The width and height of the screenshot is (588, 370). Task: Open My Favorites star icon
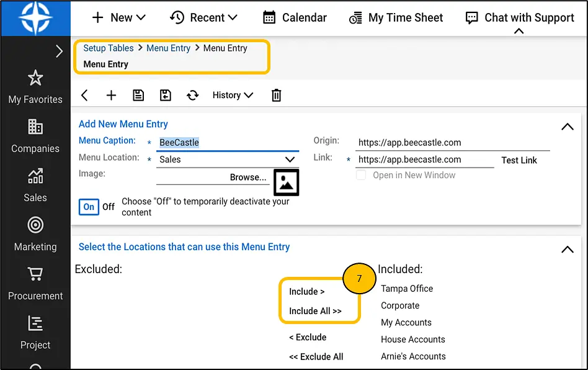[35, 78]
